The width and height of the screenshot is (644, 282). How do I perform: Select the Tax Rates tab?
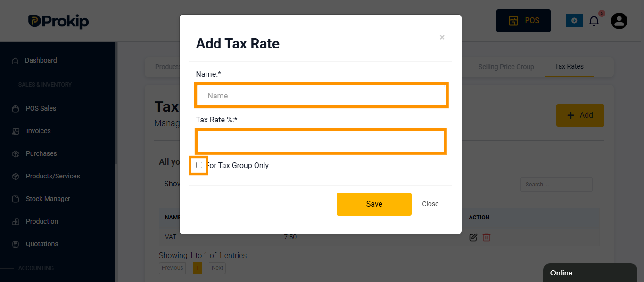569,67
